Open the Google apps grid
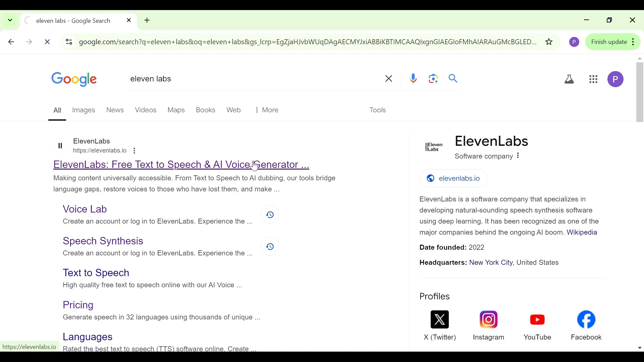 594,79
